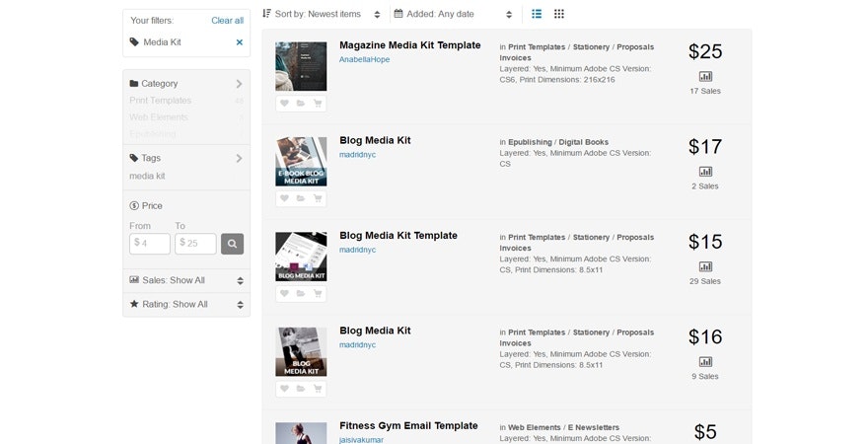
Task: Remove the Media Kit filter with X
Action: pyautogui.click(x=239, y=42)
